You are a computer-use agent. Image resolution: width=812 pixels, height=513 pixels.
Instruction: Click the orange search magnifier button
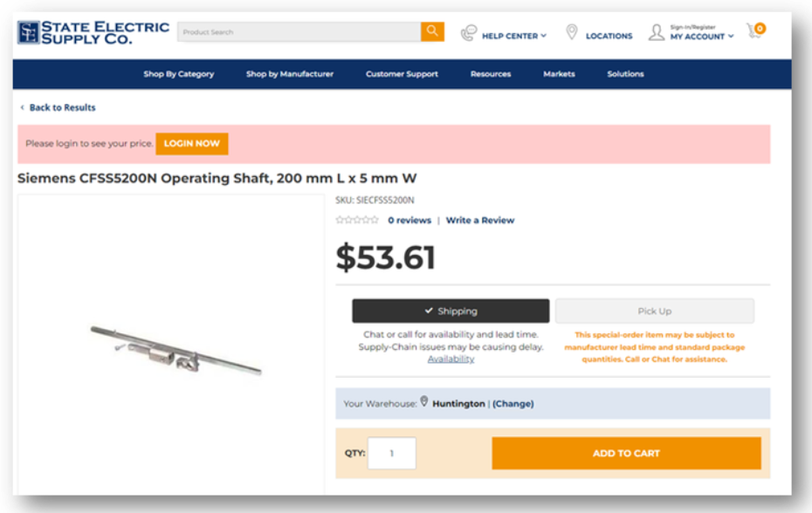(x=432, y=32)
